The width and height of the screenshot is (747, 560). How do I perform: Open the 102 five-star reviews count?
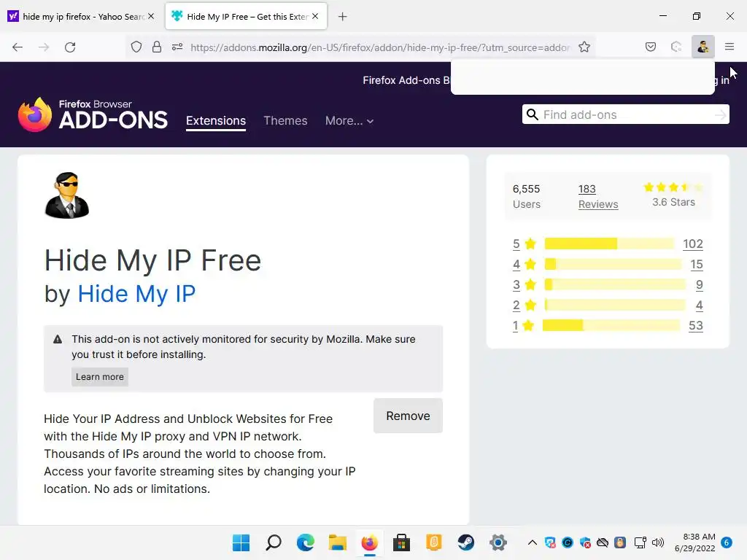point(693,244)
